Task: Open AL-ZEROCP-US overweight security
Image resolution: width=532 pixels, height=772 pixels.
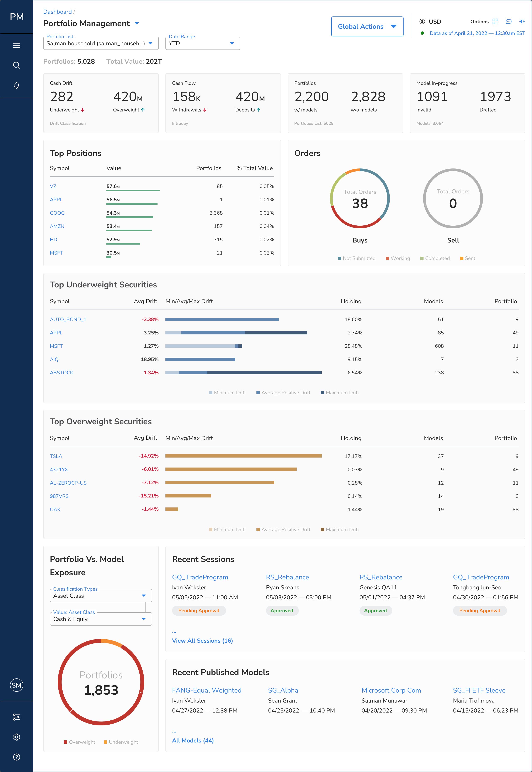Action: [x=68, y=483]
